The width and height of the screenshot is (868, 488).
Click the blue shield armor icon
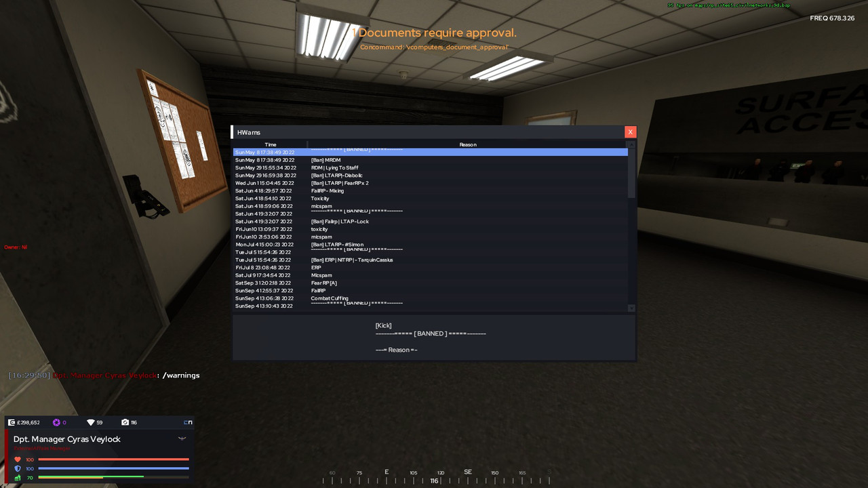18,468
